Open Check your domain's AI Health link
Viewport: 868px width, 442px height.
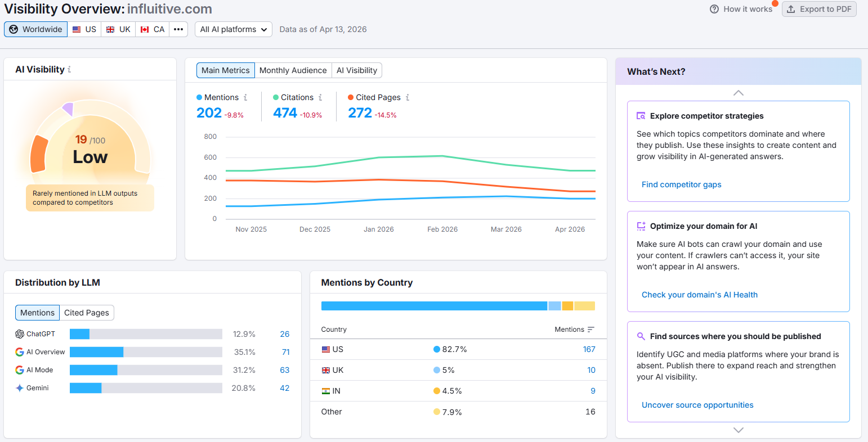point(700,295)
